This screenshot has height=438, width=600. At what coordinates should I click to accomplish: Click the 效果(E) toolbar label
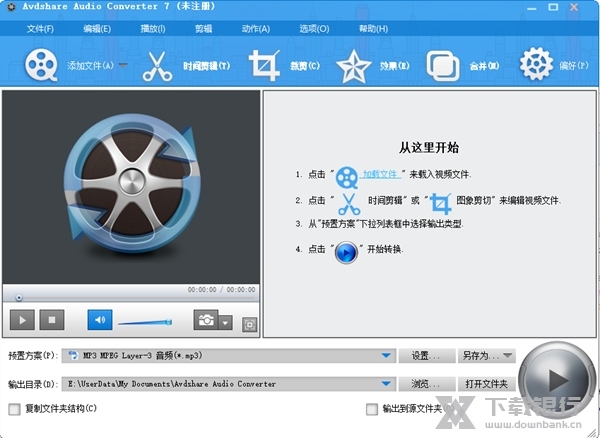click(395, 66)
